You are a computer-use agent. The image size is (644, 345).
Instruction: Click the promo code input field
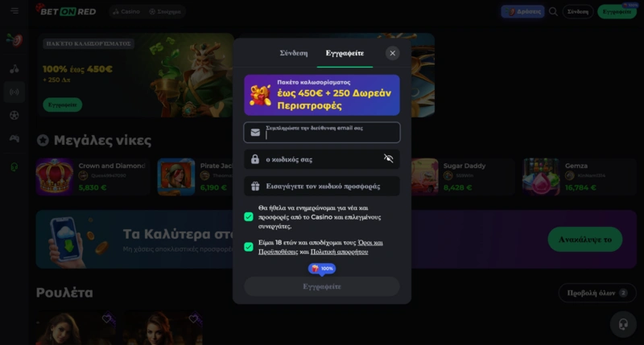321,186
